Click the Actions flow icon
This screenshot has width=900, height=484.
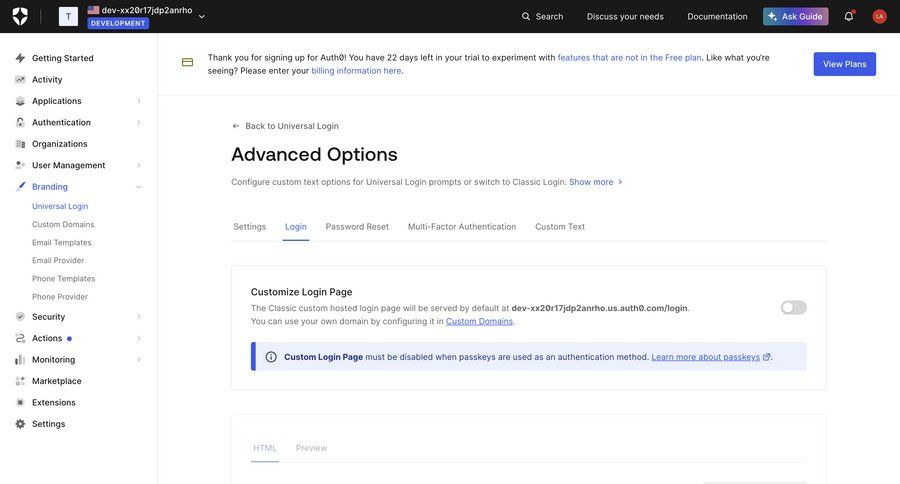tap(20, 338)
